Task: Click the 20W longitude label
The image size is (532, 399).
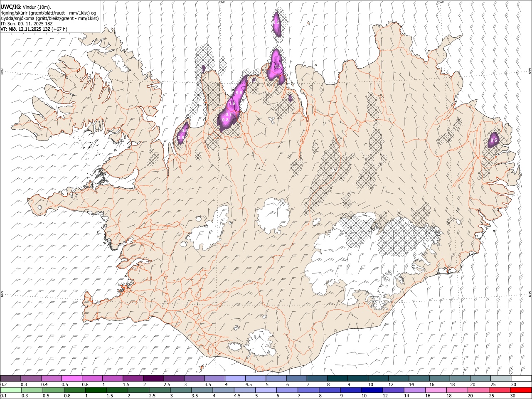Action: pos(221,2)
